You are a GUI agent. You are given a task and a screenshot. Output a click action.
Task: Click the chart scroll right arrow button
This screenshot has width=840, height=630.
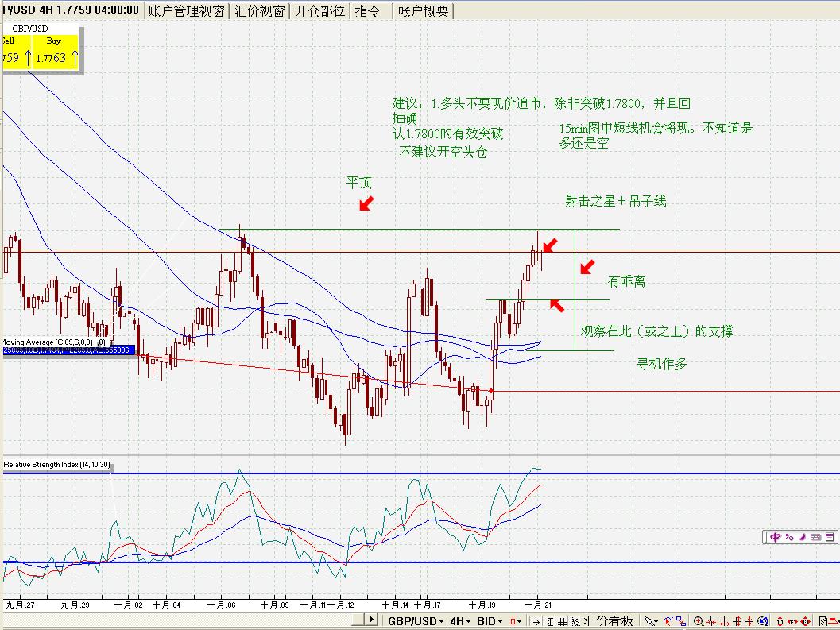pos(371,620)
